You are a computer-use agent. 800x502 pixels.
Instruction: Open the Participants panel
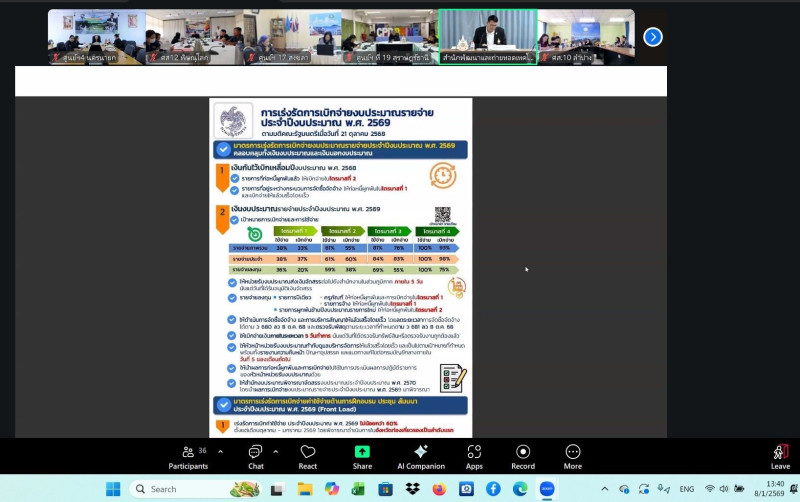(x=188, y=456)
